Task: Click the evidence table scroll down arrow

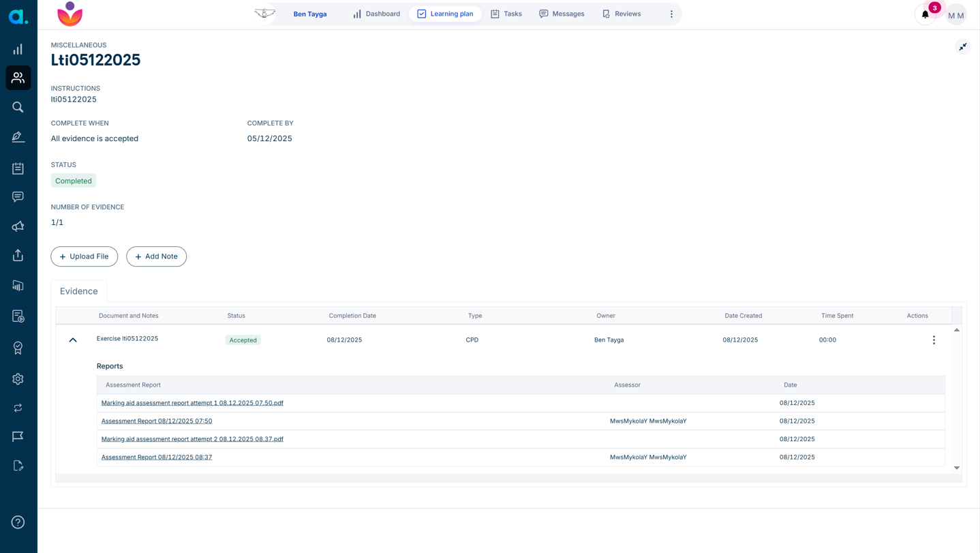Action: click(957, 468)
